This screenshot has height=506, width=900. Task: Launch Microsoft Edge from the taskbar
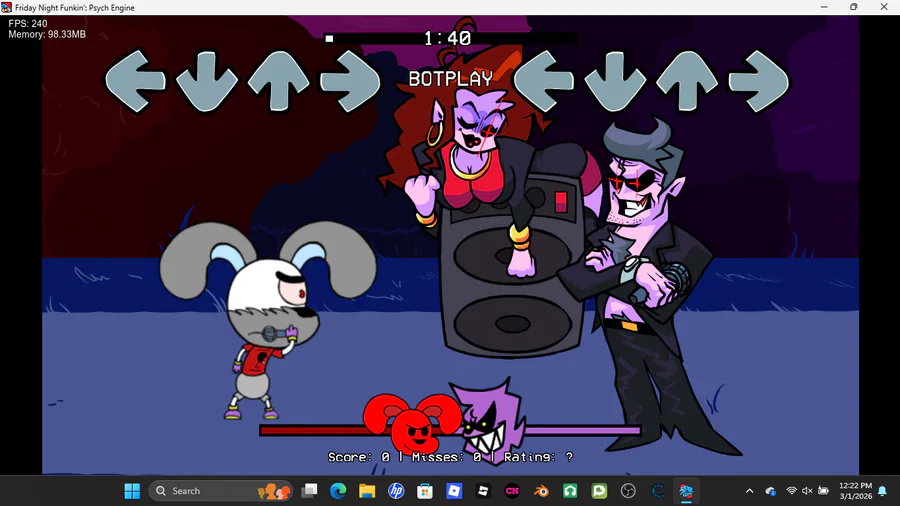click(338, 491)
